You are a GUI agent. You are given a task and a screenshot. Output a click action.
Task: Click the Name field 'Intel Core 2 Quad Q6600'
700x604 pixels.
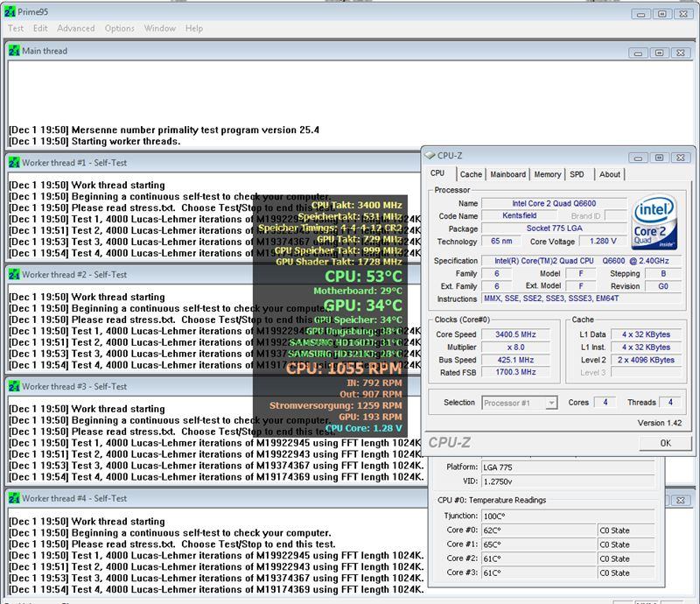click(554, 203)
